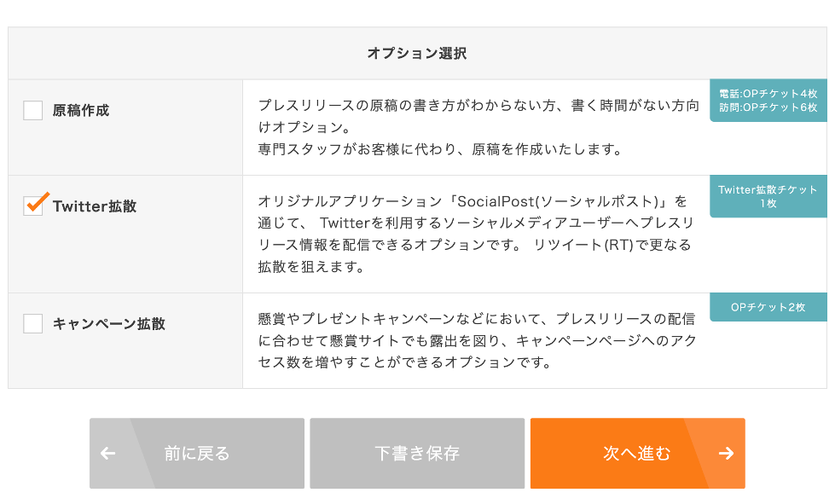Click the right arrow icon on 次へ進む
The height and width of the screenshot is (504, 835).
point(726,454)
